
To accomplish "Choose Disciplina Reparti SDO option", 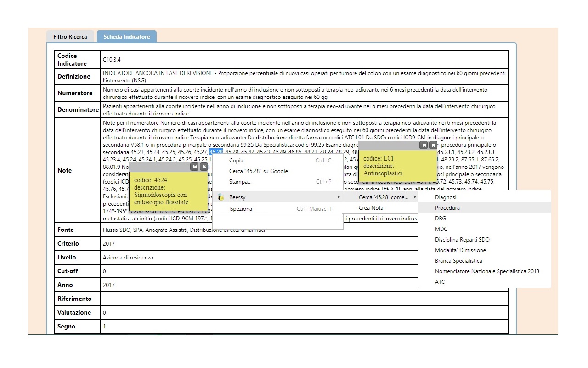I will click(485, 240).
